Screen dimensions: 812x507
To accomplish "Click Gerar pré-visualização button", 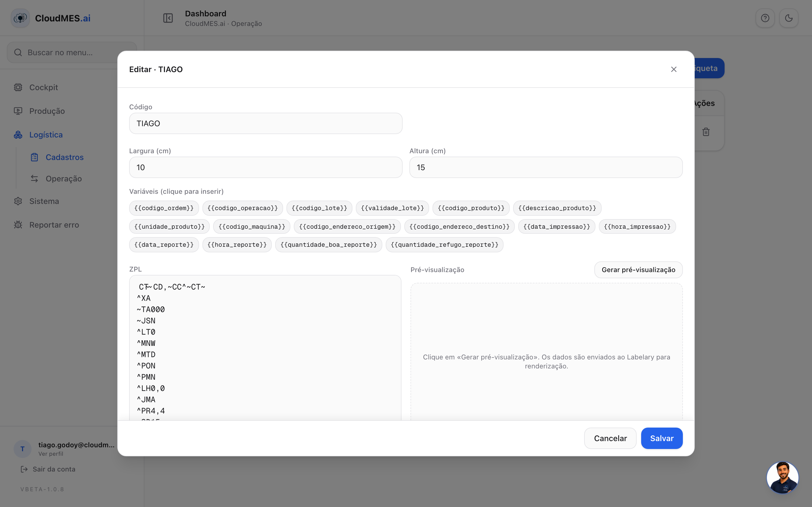I will tap(638, 270).
